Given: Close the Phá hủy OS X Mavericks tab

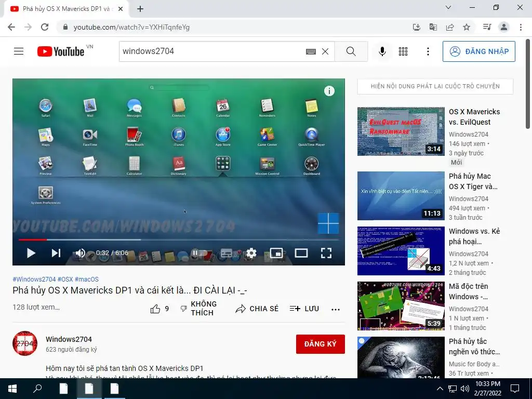Looking at the screenshot, I should coord(121,9).
